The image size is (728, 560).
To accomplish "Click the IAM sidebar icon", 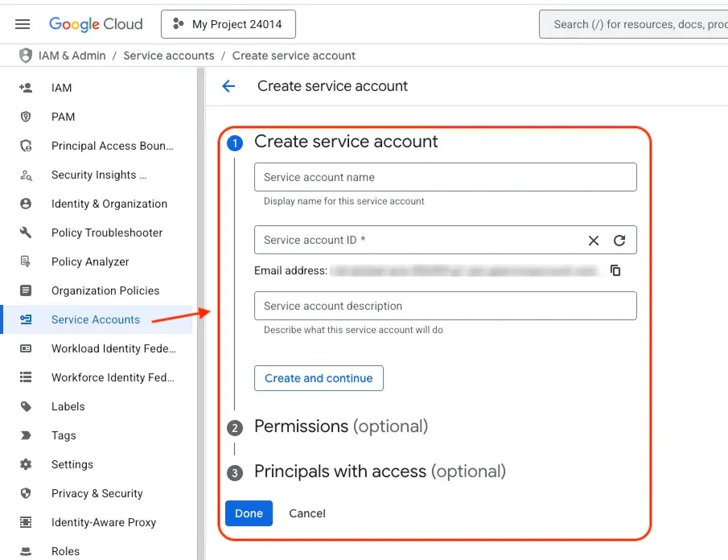I will pos(26,88).
